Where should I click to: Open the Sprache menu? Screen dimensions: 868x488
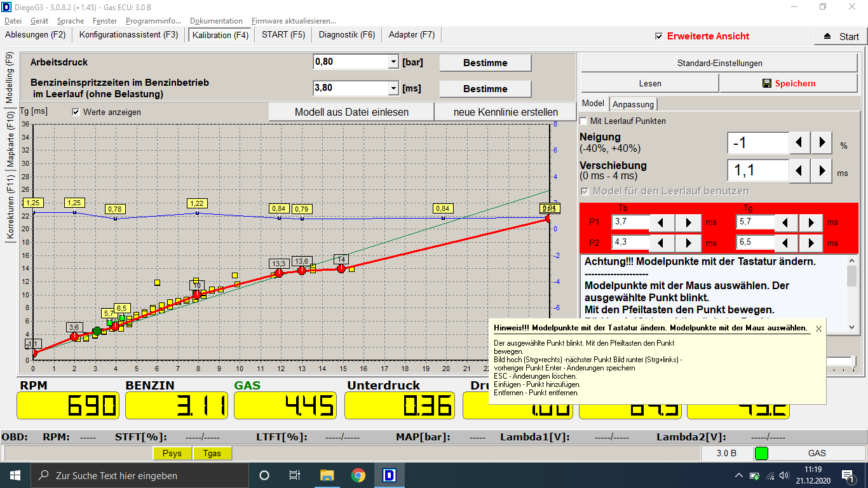(71, 21)
